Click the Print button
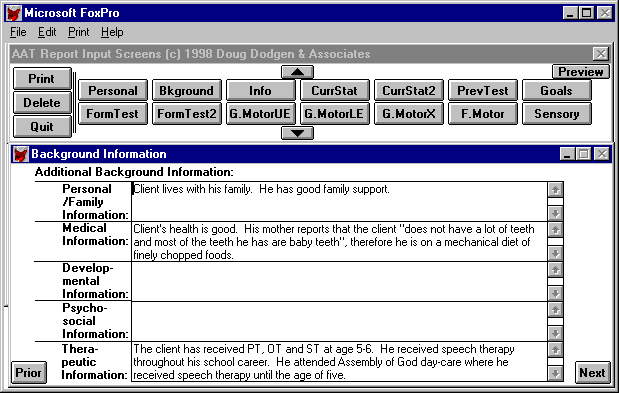This screenshot has width=619, height=393. point(42,79)
